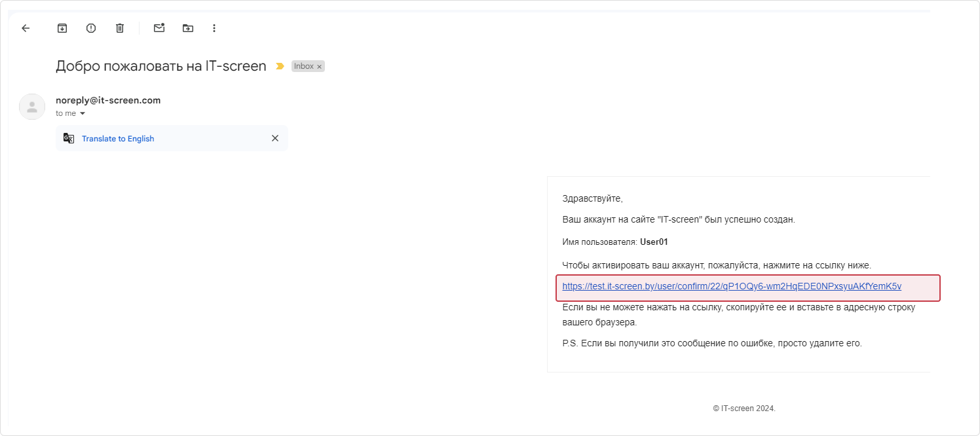Viewport: 980px width, 436px height.
Task: Dismiss the translation bar
Action: pyautogui.click(x=275, y=138)
